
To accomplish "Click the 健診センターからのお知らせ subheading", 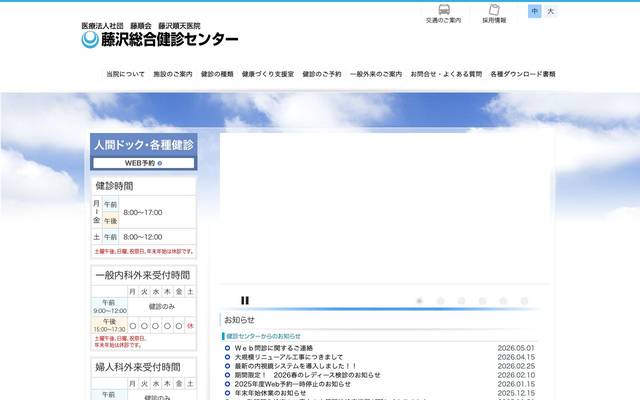I will click(x=263, y=336).
